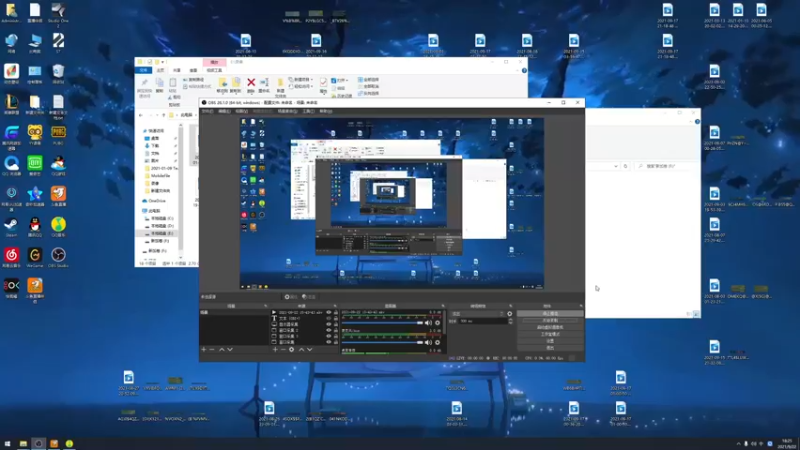Click 开始录制 start recording button
Viewport: 800px width, 450px height.
(x=550, y=320)
